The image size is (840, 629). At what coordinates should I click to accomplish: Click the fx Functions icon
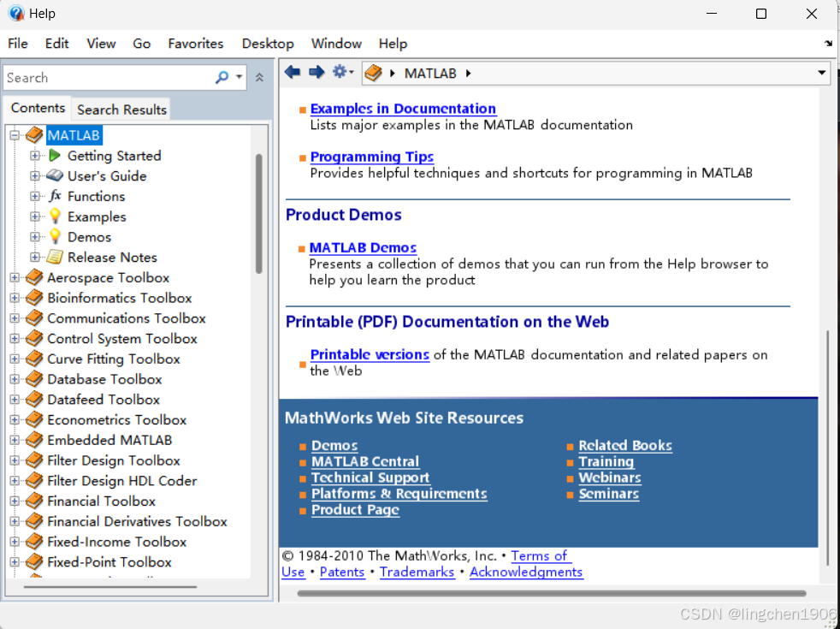[55, 196]
